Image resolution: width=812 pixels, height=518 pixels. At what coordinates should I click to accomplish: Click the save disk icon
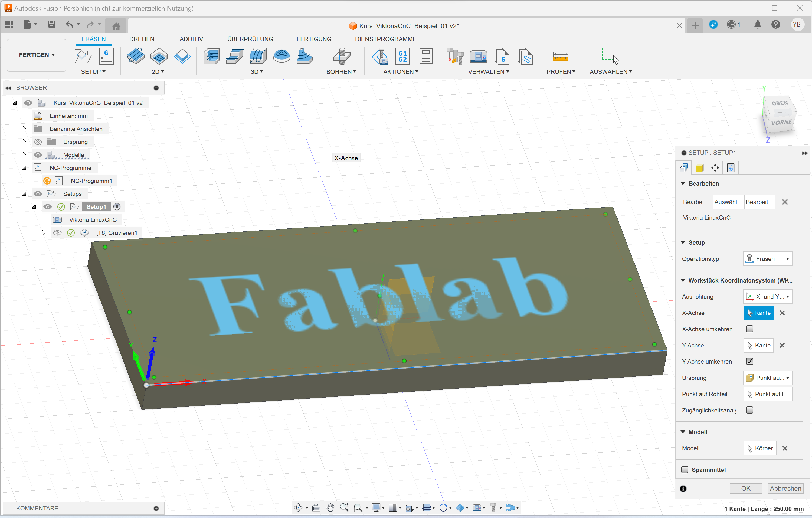(51, 24)
